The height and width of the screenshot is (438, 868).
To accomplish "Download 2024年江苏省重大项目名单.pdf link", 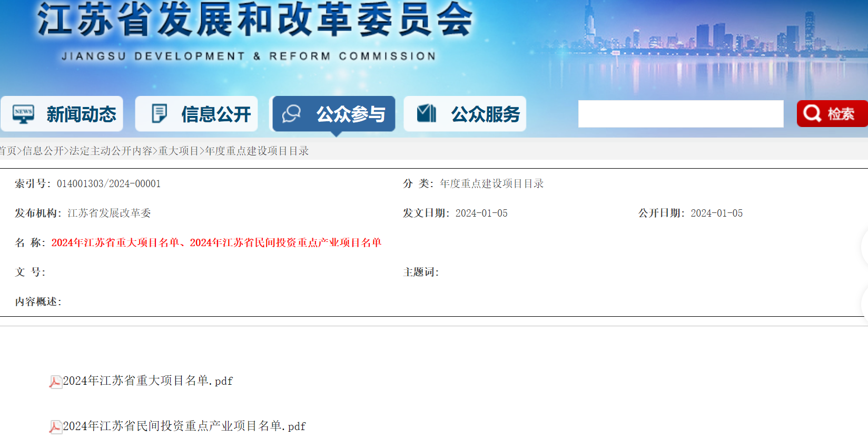I will point(148,381).
